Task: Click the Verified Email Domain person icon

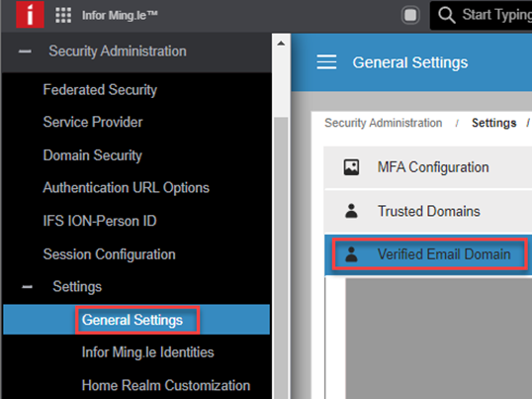Action: pyautogui.click(x=351, y=254)
